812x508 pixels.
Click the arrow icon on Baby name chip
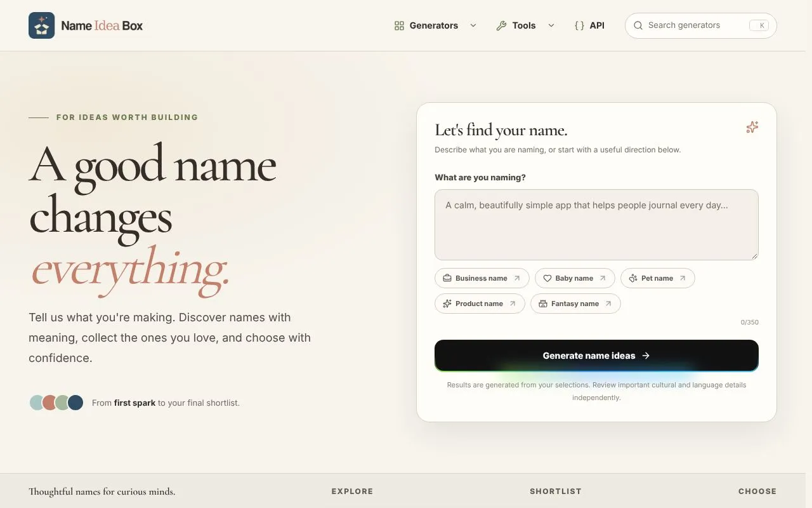coord(603,278)
